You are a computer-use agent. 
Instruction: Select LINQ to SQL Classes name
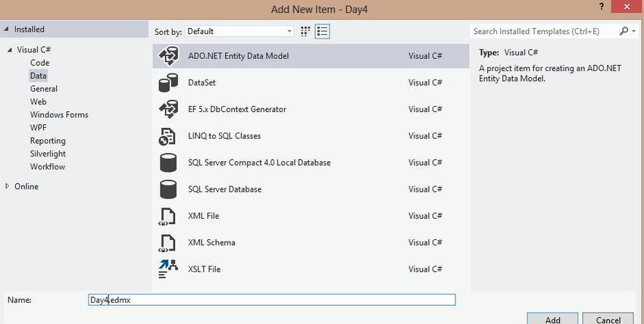[224, 136]
